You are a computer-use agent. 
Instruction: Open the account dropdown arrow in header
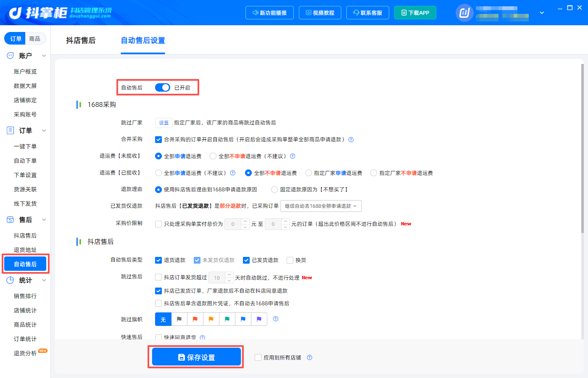pos(542,13)
